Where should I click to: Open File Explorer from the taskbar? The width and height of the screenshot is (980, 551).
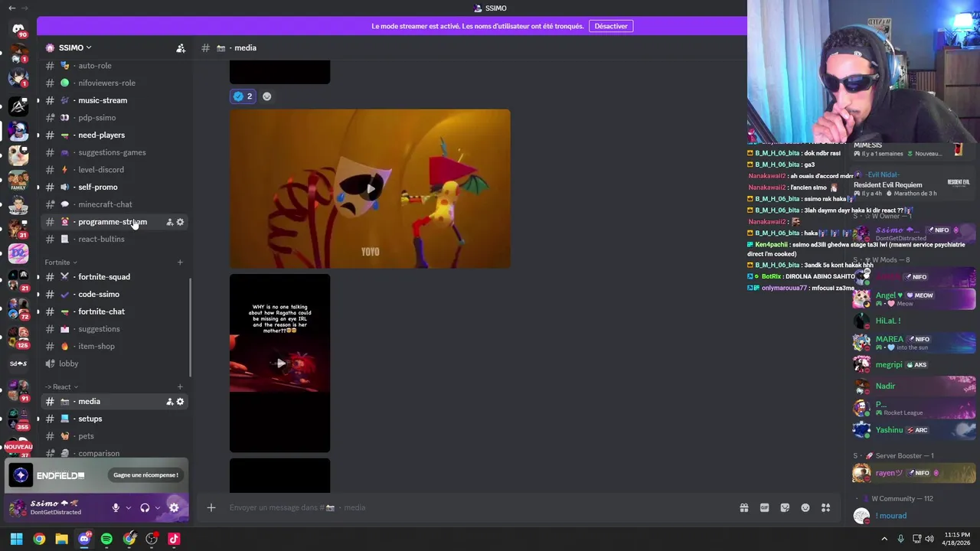click(x=61, y=539)
